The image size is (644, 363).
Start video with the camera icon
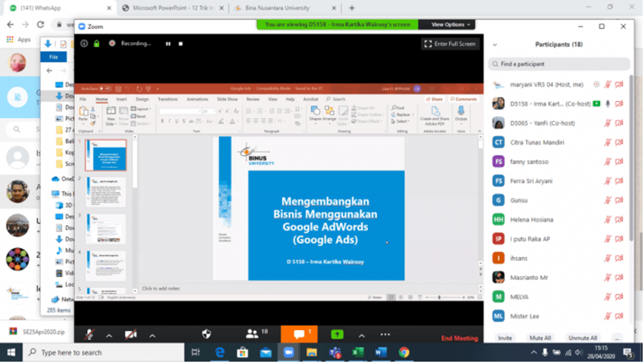[131, 335]
